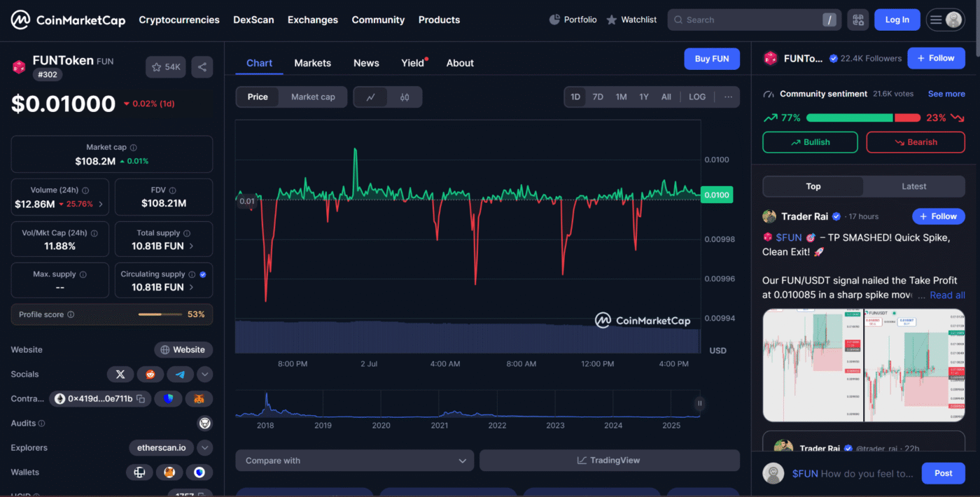Open Watchlist from the header
Viewport: 980px width, 497px height.
pos(631,20)
